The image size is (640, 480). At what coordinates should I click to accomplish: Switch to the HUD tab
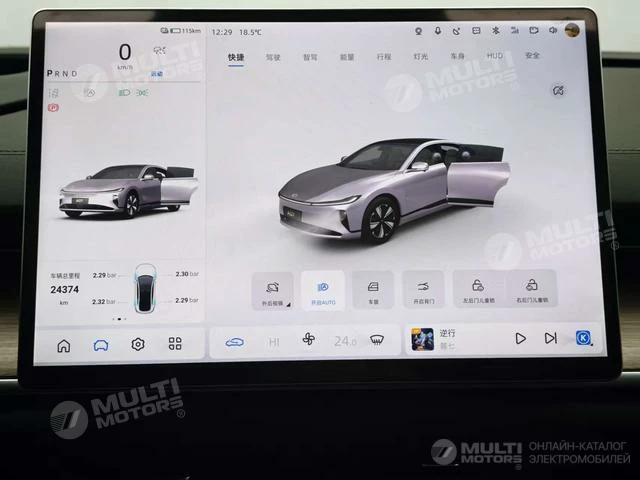point(495,57)
